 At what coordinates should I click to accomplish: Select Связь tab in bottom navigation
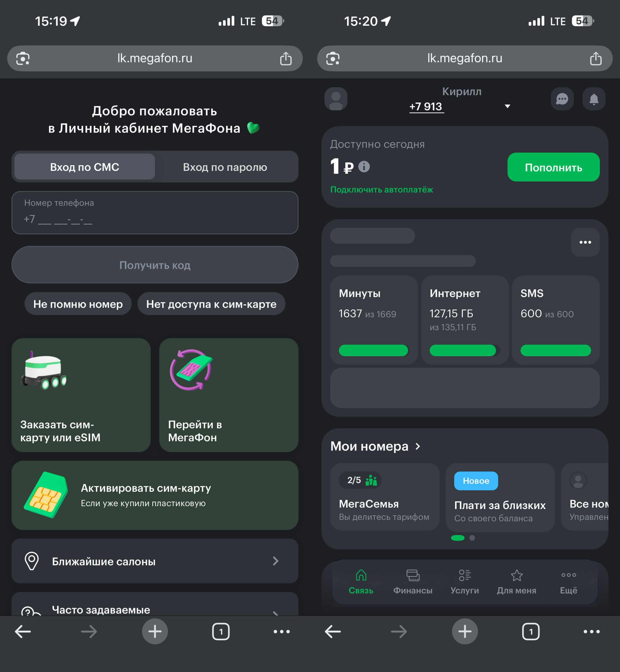(361, 582)
